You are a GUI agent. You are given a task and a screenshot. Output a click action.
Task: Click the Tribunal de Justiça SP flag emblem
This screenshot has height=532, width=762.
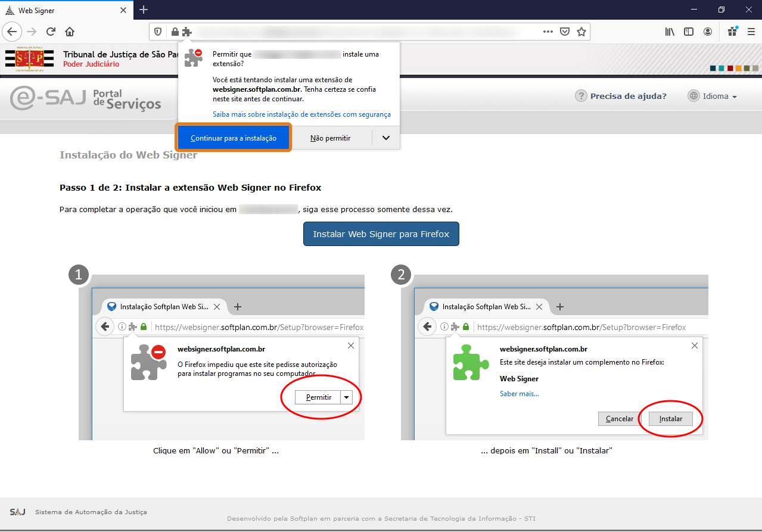[x=29, y=59]
